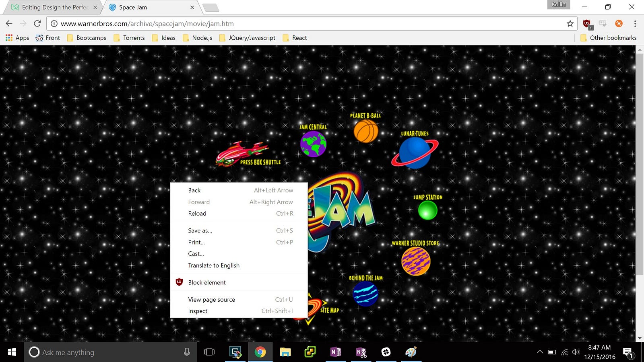Screen dimensions: 644x362
Task: Open the green Jump Station planet
Action: (427, 210)
